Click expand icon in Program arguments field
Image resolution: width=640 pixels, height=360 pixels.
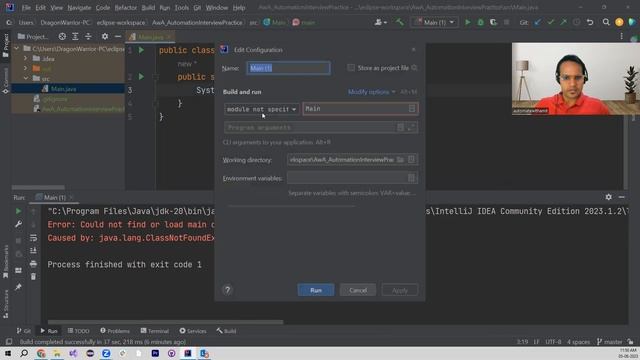click(x=411, y=127)
